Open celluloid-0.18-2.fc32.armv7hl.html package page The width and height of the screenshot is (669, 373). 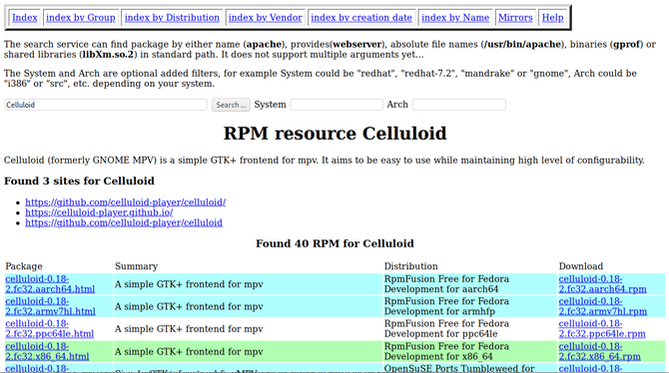pyautogui.click(x=50, y=306)
